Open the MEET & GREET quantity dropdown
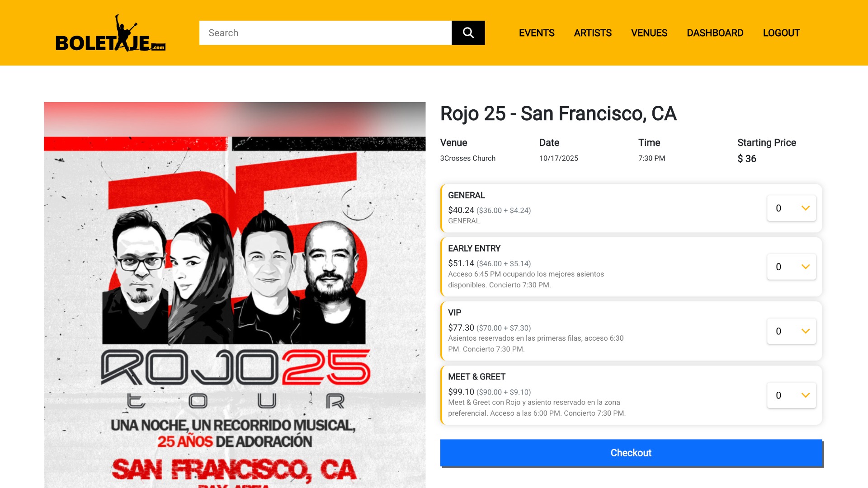The height and width of the screenshot is (488, 868). 791,395
